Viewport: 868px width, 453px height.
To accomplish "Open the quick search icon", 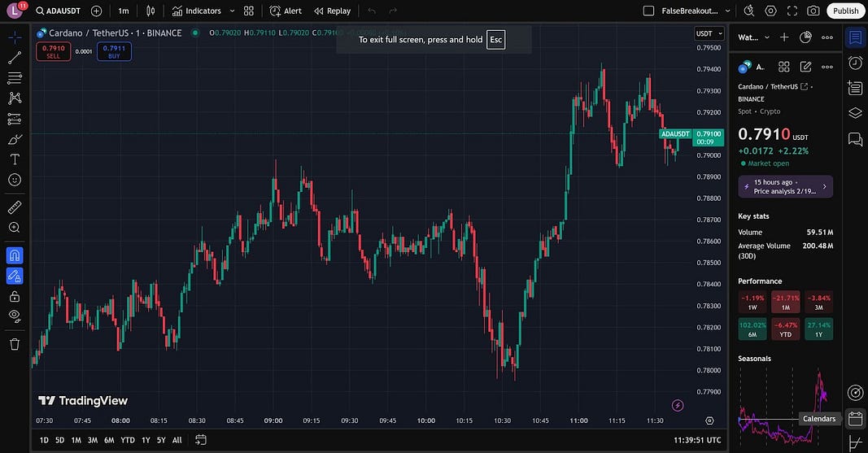I will [749, 11].
